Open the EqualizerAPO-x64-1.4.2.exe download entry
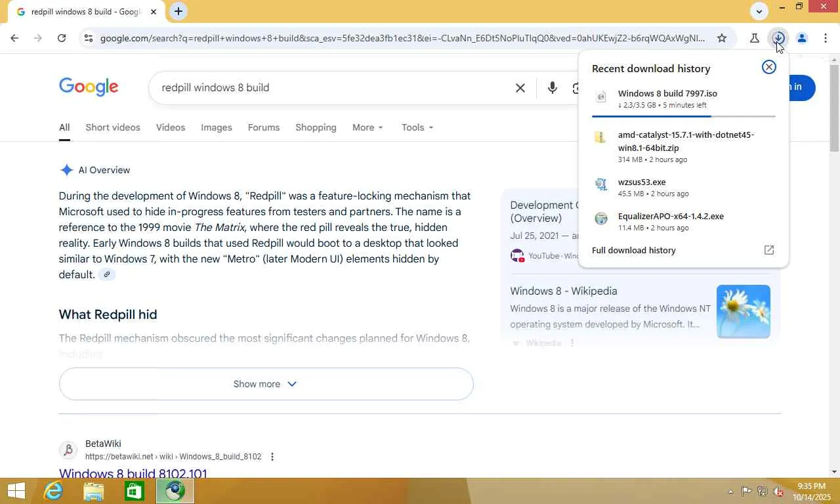Viewport: 840px width, 504px height. [684, 221]
